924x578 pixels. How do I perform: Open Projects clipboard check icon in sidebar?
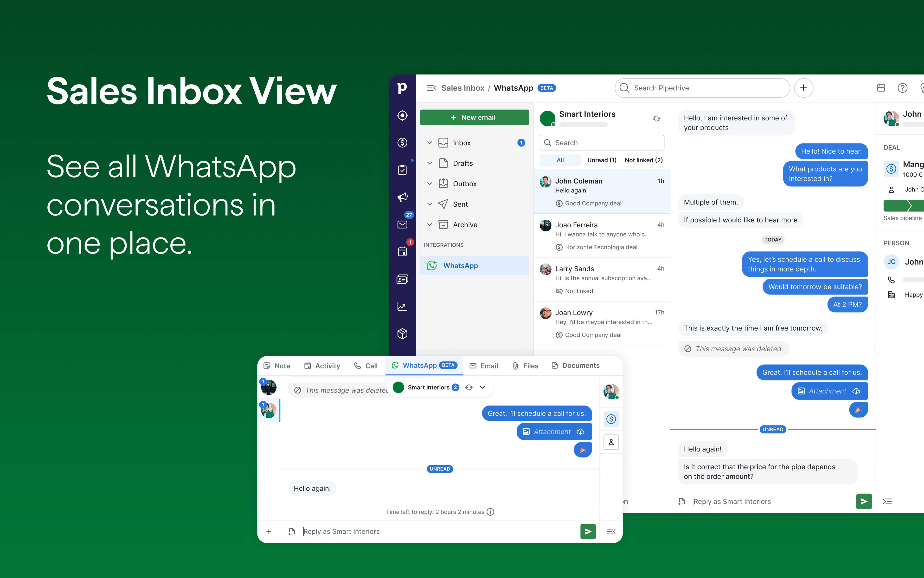(402, 170)
